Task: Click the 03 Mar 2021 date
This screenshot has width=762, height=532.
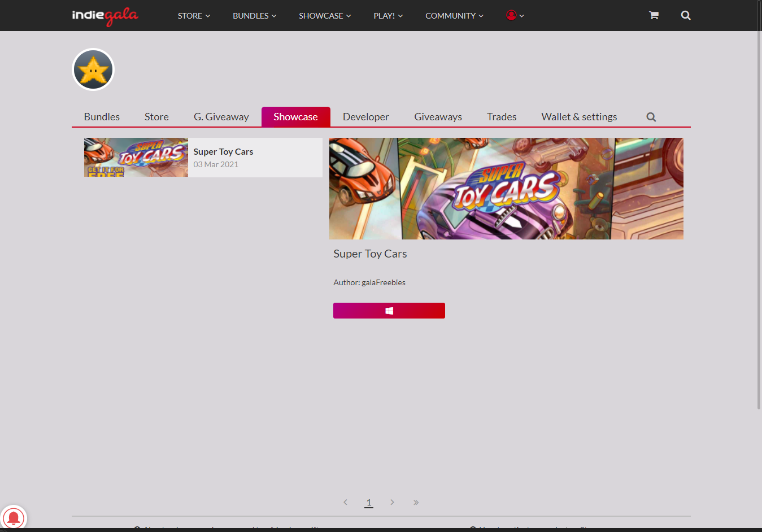Action: click(216, 164)
